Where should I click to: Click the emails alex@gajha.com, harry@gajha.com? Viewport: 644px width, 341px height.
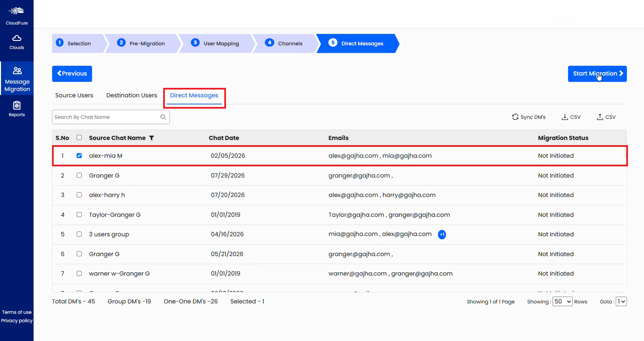tap(382, 195)
